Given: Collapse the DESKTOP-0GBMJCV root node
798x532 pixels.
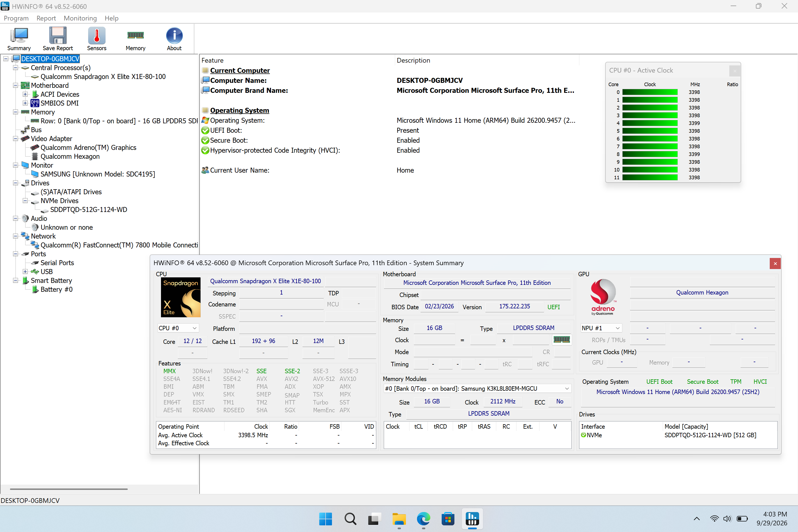Looking at the screenshot, I should (x=6, y=59).
